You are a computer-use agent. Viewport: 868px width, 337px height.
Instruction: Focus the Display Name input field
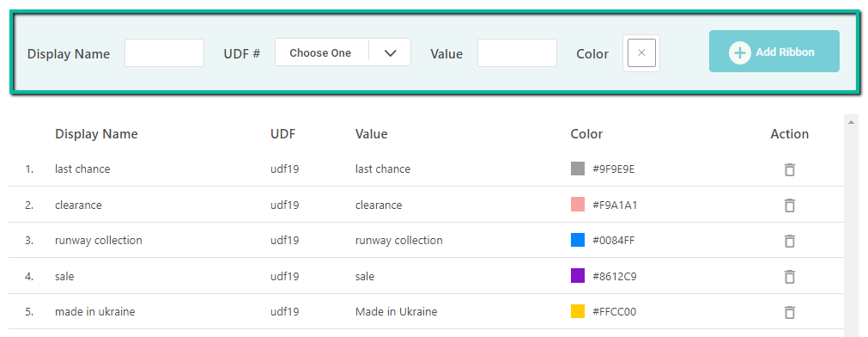click(164, 53)
